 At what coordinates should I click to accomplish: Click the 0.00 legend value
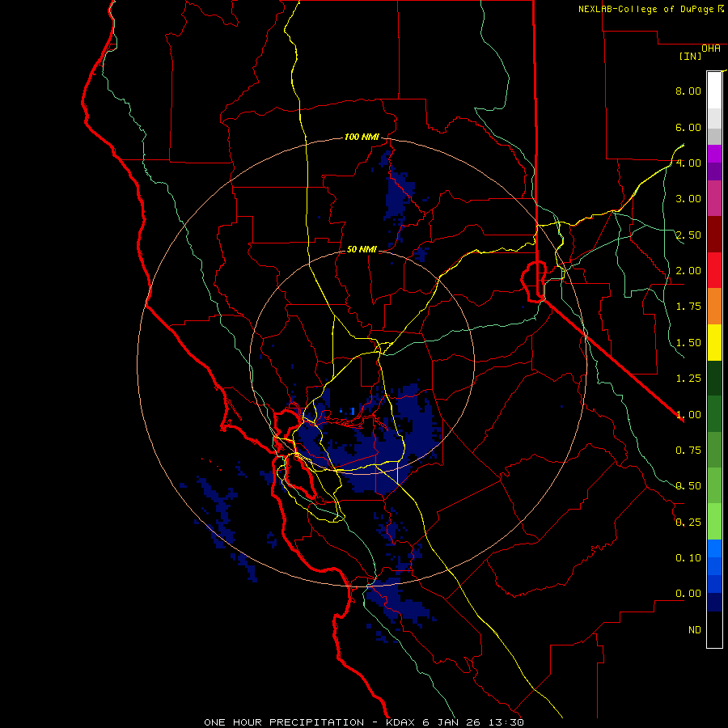point(688,594)
